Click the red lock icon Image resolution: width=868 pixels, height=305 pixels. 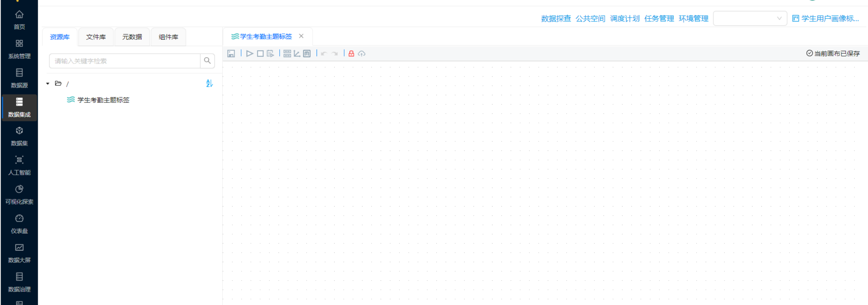tap(351, 54)
